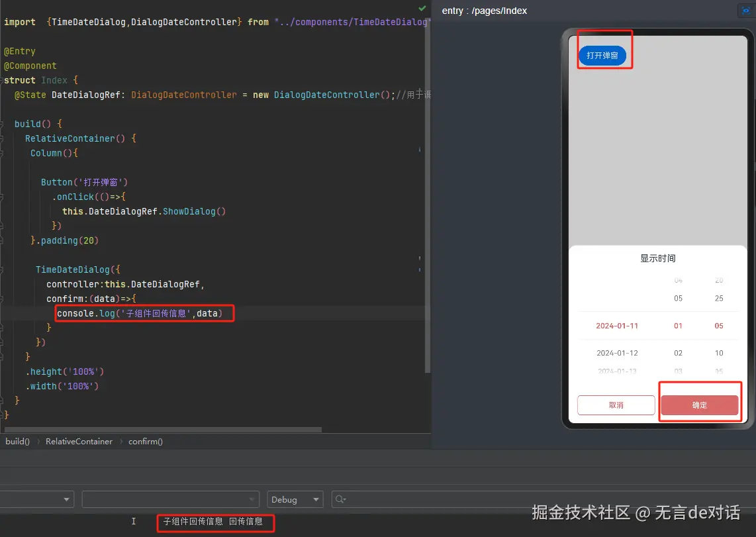
Task: Select the RelativeContainer breadcrumb item
Action: tap(79, 441)
